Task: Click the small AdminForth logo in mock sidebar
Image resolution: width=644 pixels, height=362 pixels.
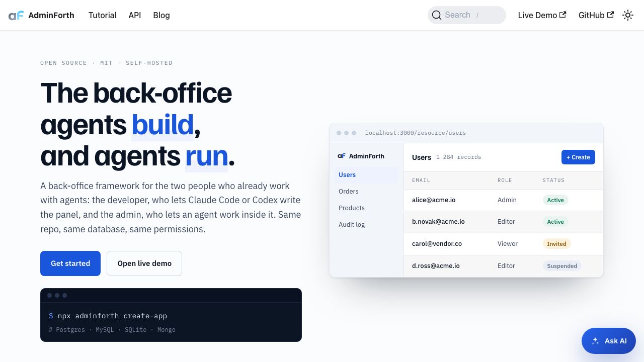Action: coord(342,156)
